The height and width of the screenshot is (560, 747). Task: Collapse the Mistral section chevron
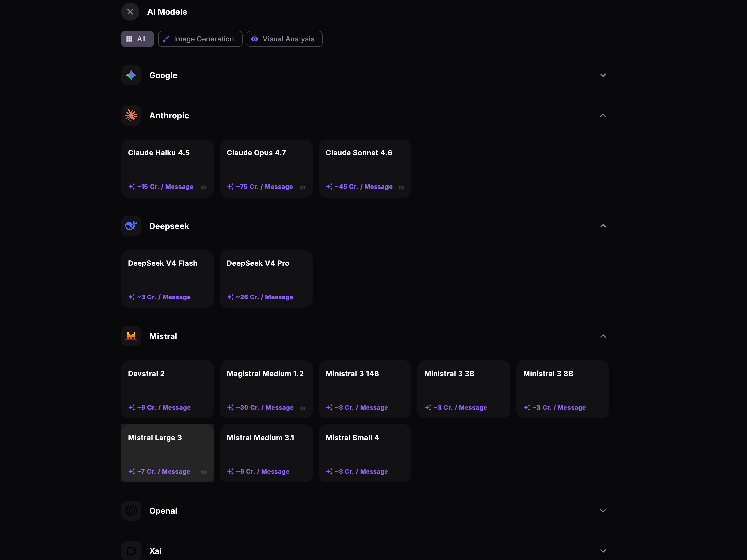603,336
